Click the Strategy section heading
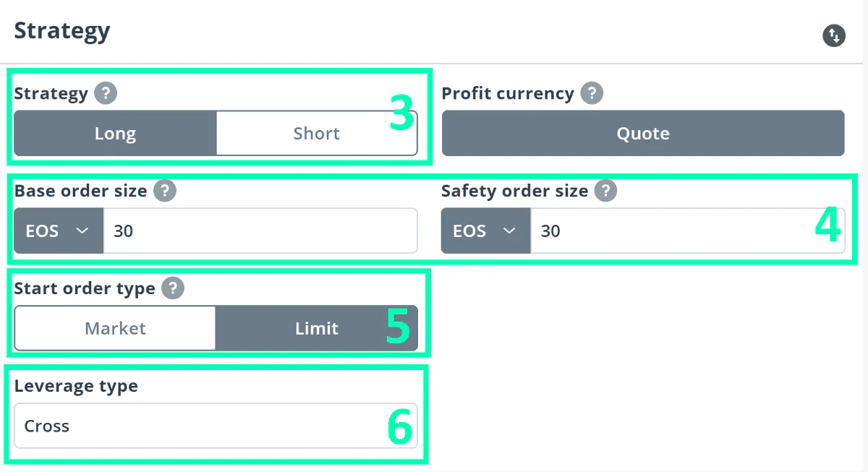Image resolution: width=868 pixels, height=472 pixels. [62, 32]
